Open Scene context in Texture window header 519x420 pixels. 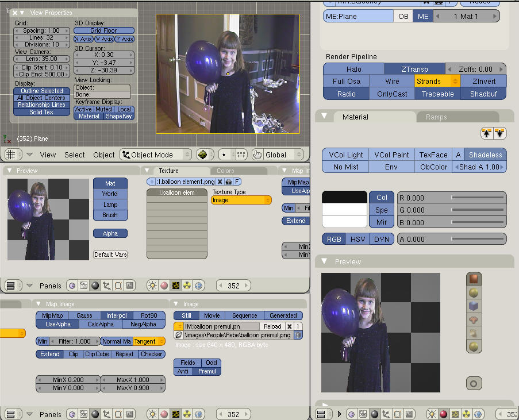(x=130, y=286)
